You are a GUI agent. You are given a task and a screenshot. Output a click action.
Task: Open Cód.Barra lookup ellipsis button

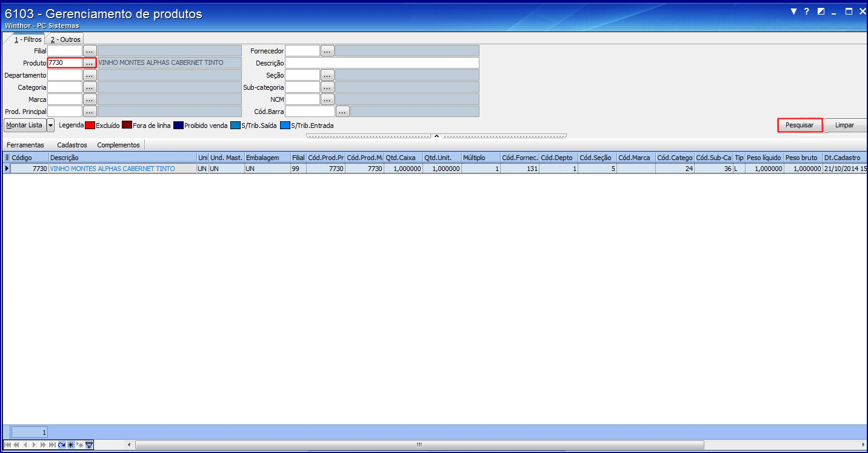click(x=342, y=112)
